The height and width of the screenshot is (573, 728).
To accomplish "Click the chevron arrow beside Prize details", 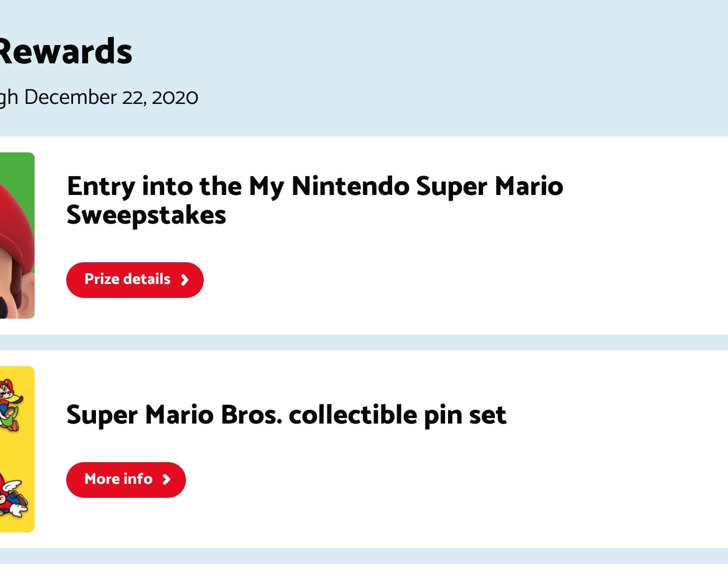I will (x=184, y=280).
